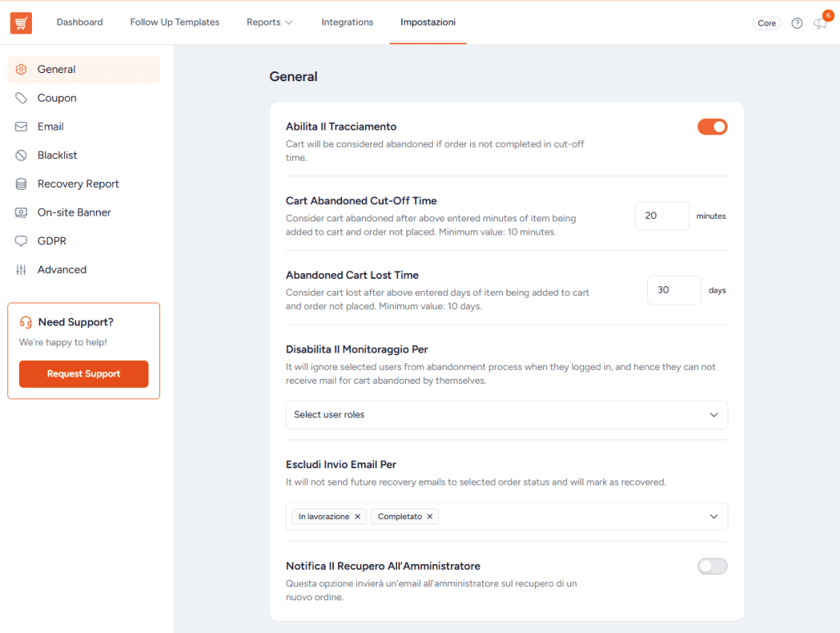Click the Need Support headset icon
This screenshot has width=840, height=633.
pos(25,322)
